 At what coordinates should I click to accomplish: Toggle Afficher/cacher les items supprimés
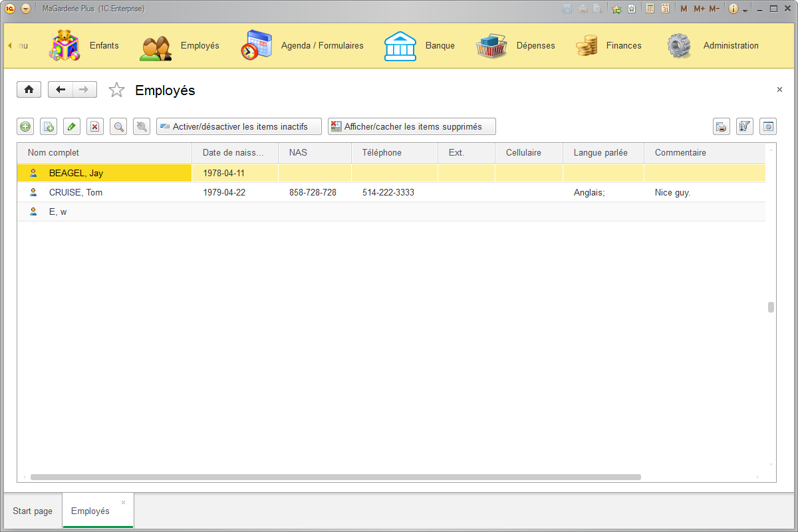(x=412, y=126)
